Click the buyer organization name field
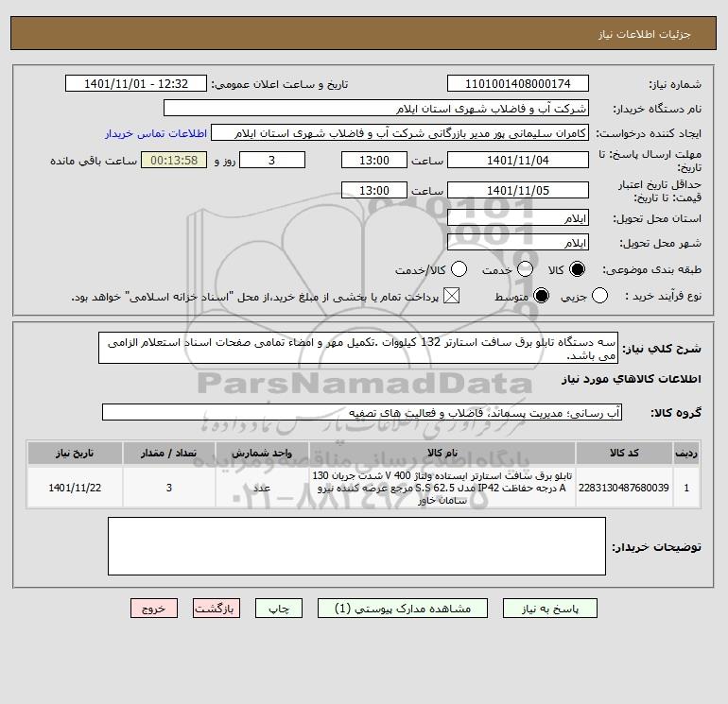This screenshot has width=728, height=704. (x=376, y=109)
